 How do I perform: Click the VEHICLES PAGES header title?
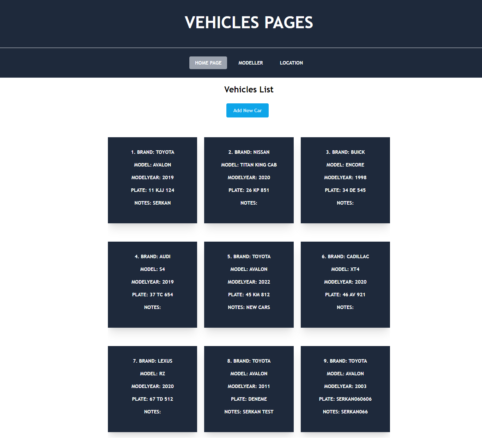click(248, 22)
